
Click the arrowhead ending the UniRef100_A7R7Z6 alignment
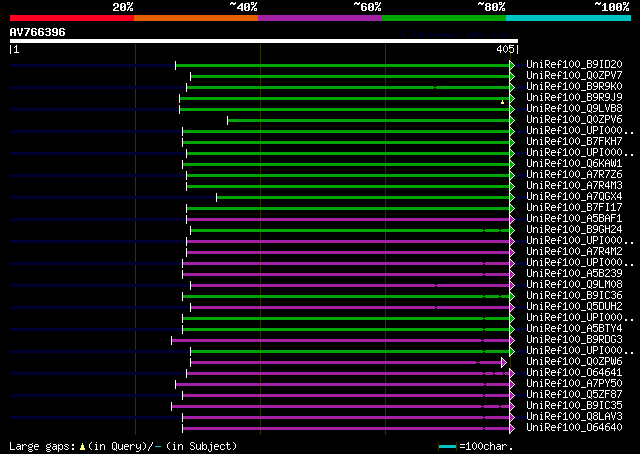tap(512, 176)
